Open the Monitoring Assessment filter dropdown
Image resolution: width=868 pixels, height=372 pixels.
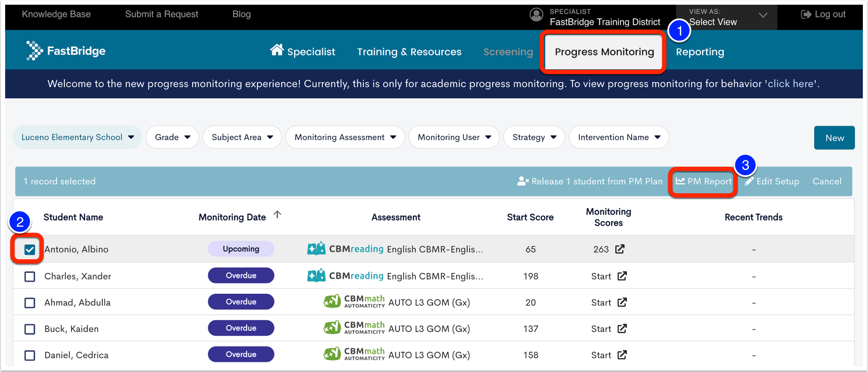pyautogui.click(x=345, y=137)
